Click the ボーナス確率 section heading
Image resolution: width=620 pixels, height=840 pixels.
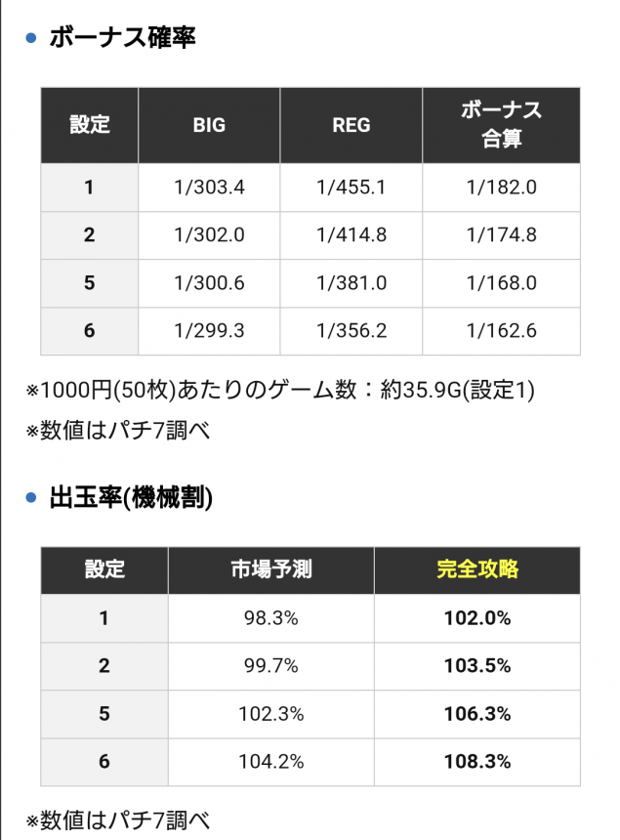pos(123,38)
